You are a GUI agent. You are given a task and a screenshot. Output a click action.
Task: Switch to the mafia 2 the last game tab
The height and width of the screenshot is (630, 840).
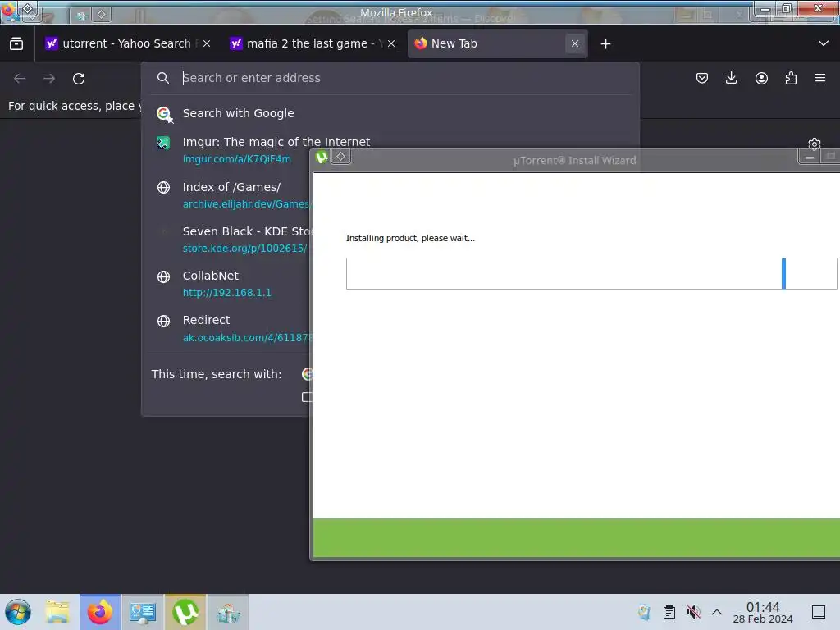coord(311,44)
